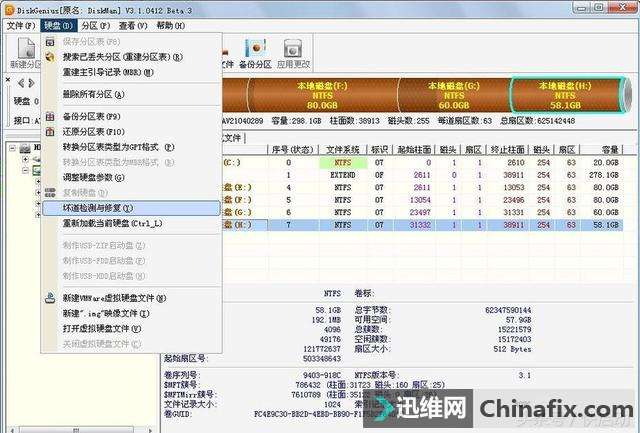
Task: Choose 重新加载当前硬盘(Ctrl_L) menu entry
Action: tap(112, 224)
